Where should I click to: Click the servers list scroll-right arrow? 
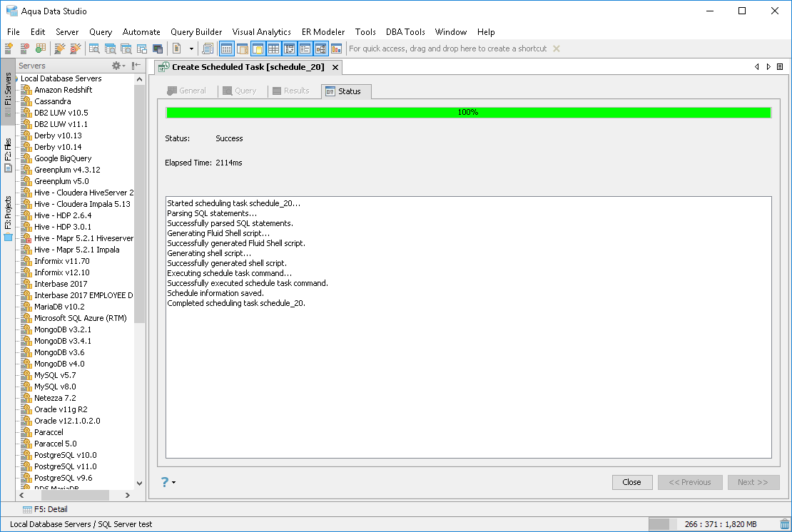(127, 495)
